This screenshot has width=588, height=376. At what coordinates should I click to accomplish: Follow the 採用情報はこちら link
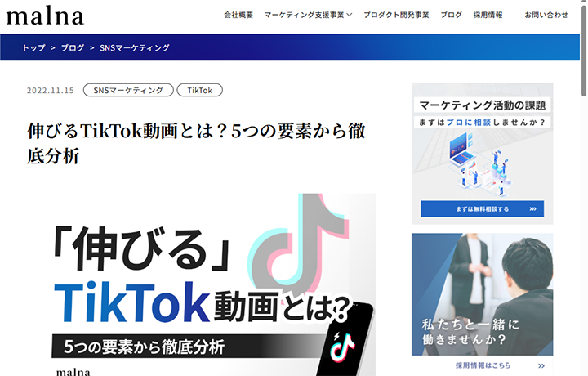tap(483, 365)
